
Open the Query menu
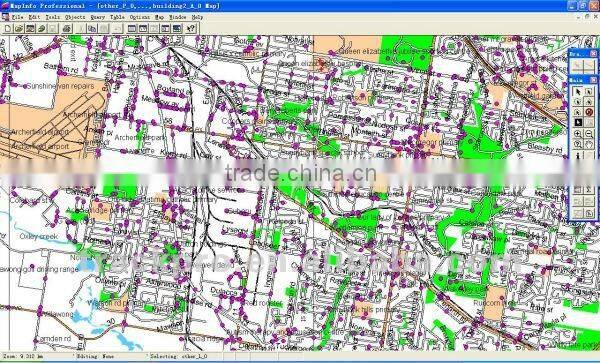click(x=98, y=17)
